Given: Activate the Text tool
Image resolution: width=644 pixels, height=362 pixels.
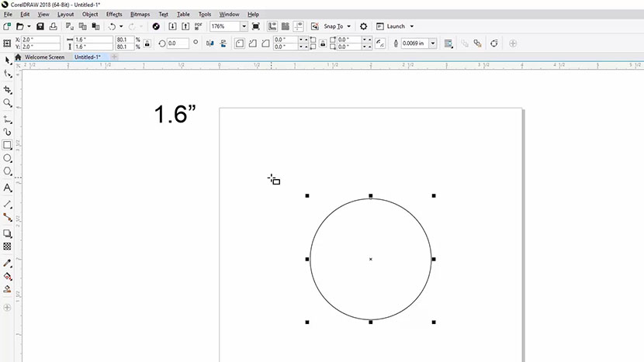Looking at the screenshot, I should coord(8,188).
